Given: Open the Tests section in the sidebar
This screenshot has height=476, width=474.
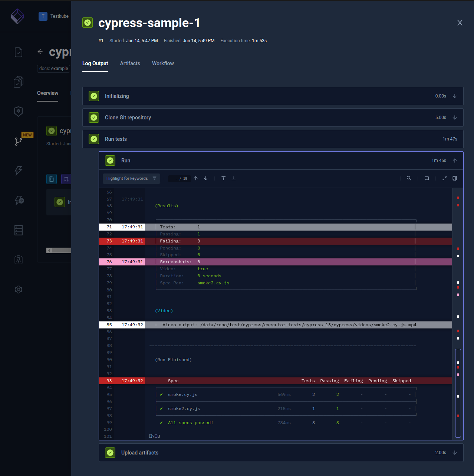Looking at the screenshot, I should point(19,52).
